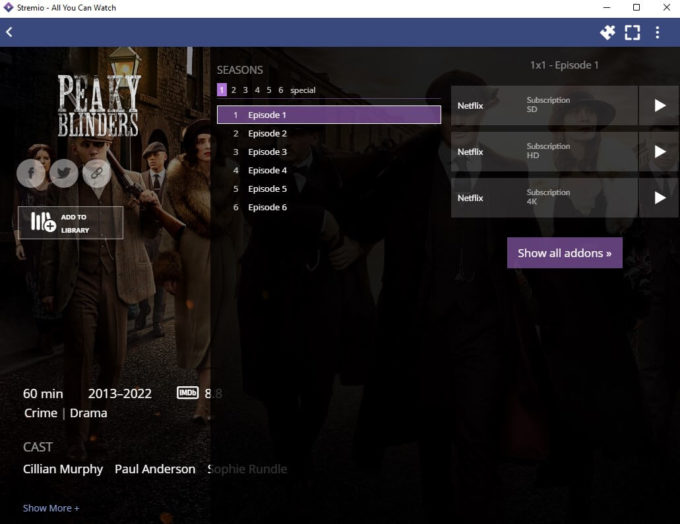The height and width of the screenshot is (524, 680).
Task: Switch to season 2 tab
Action: 234,90
